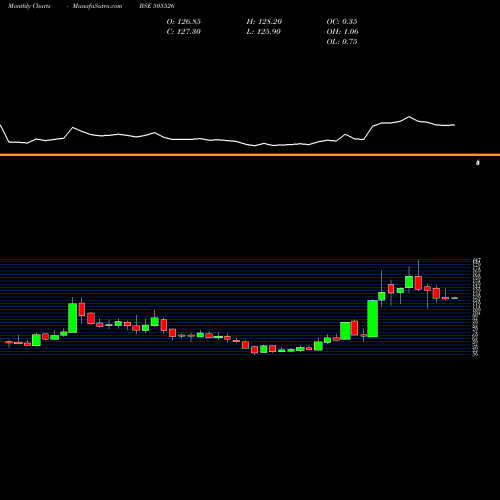Select the close value C: 127.30

point(184,32)
